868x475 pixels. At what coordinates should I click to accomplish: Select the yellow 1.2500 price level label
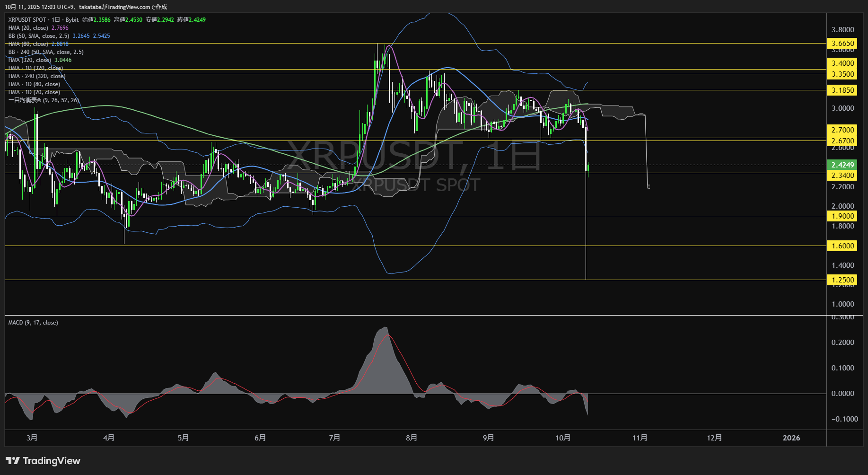click(842, 280)
